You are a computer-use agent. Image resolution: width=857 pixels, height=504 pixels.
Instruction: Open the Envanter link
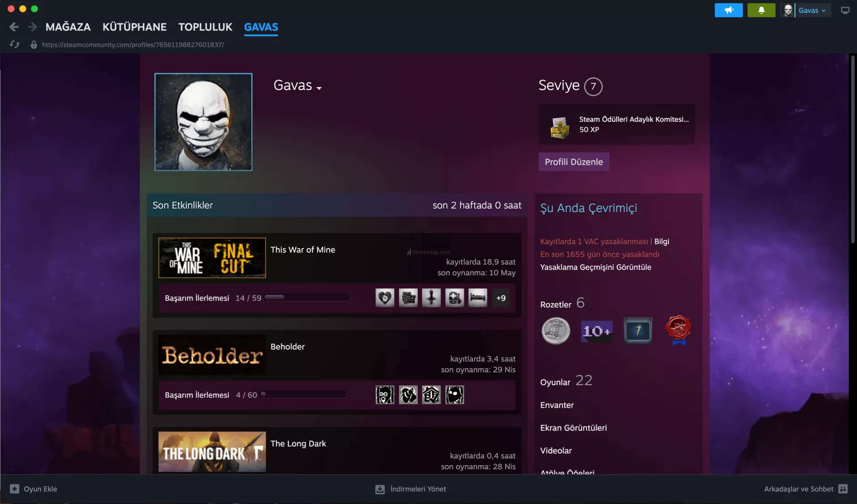point(557,405)
